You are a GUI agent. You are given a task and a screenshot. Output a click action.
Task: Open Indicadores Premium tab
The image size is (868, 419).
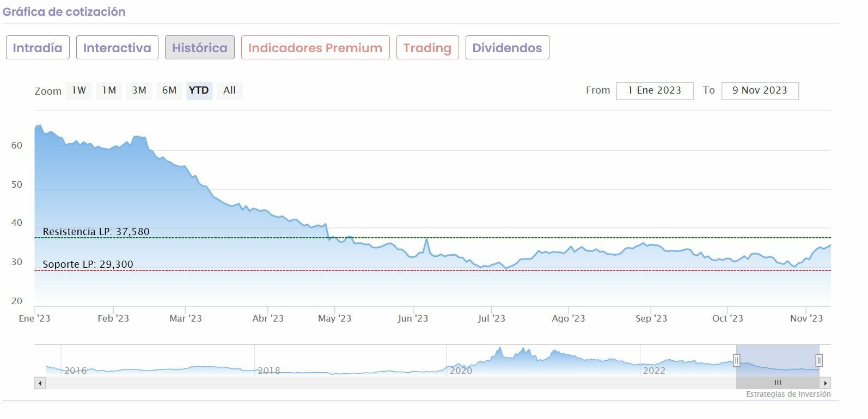coord(315,48)
